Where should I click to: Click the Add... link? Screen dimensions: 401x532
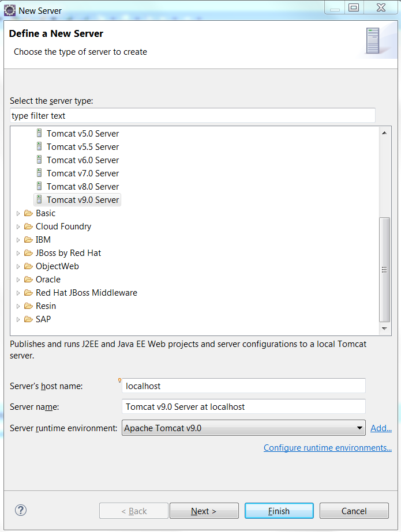(381, 428)
